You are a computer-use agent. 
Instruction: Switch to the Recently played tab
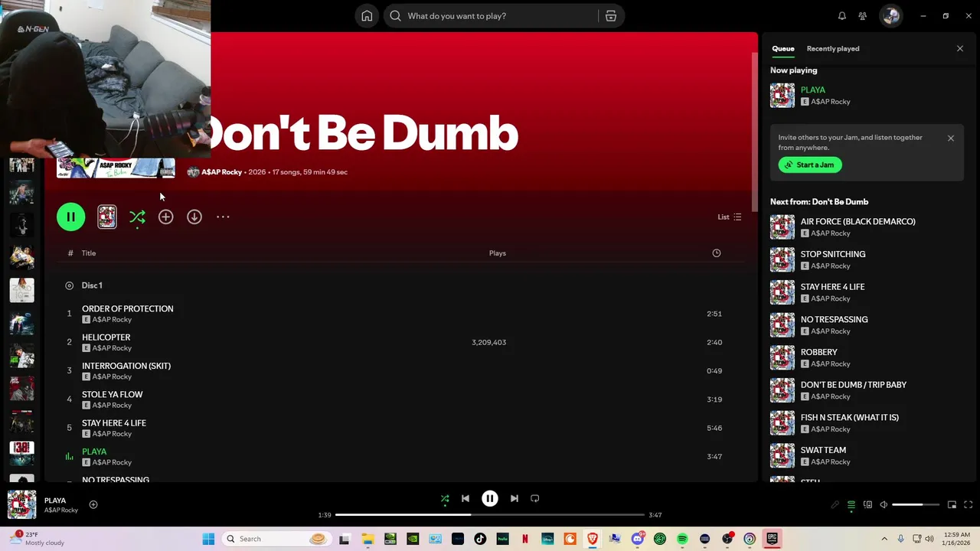tap(833, 49)
